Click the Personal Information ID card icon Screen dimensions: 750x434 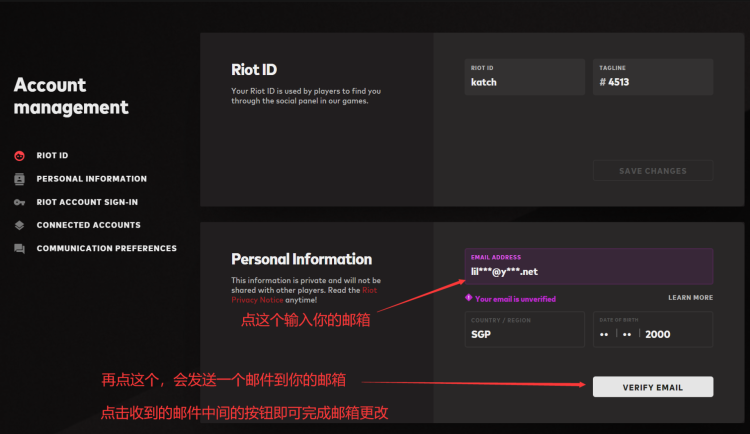(19, 179)
